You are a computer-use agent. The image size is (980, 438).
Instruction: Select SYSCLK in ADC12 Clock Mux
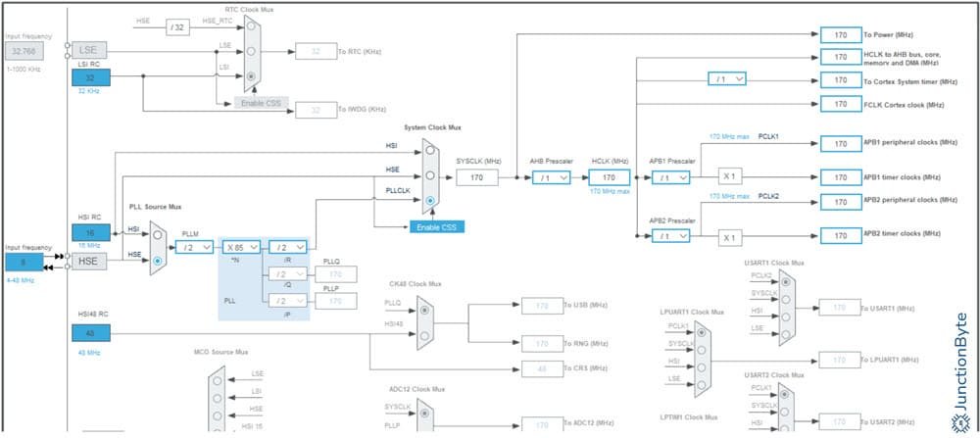[425, 413]
